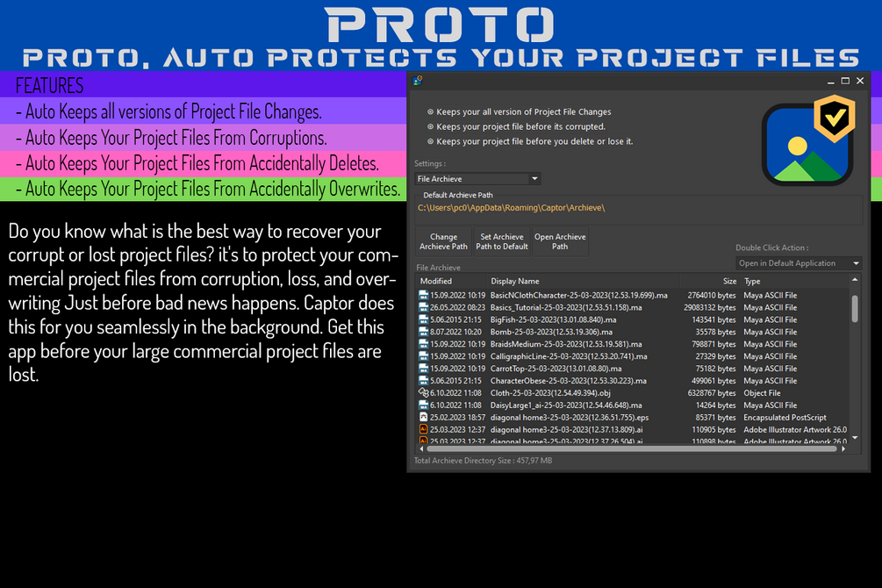
Task: Click the 29083132 bytes size cell
Action: tap(709, 308)
